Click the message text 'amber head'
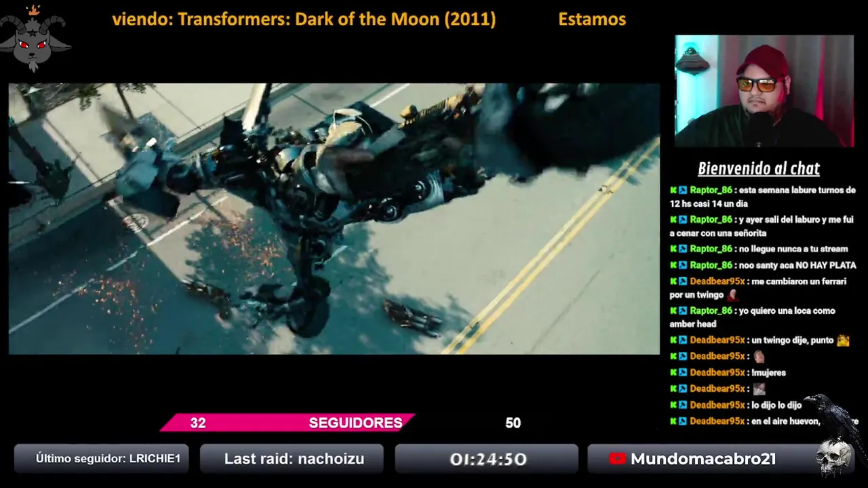The image size is (868, 488). tap(692, 324)
